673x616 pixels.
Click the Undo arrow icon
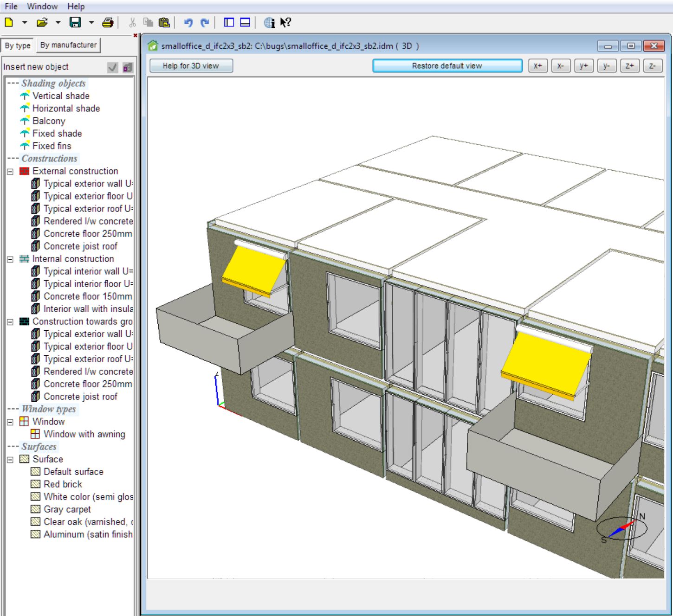pos(188,22)
